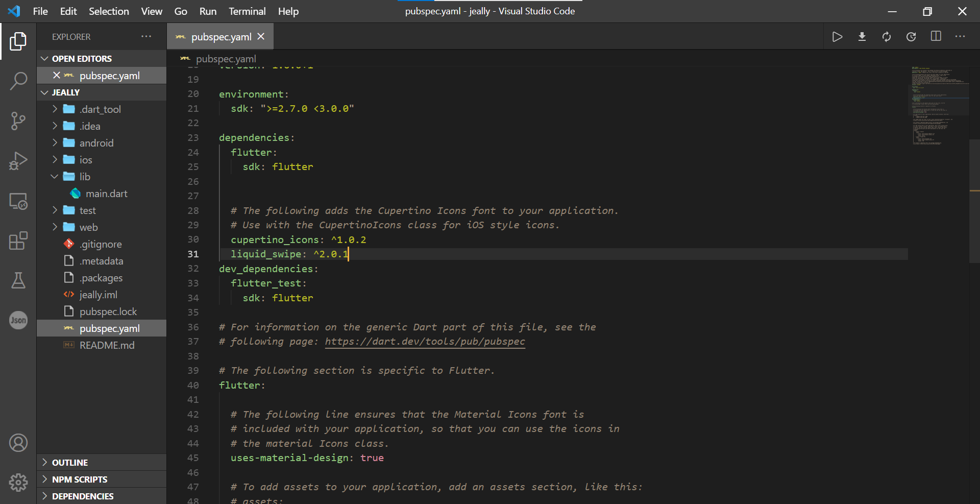980x504 pixels.
Task: Open the Selection menu
Action: (x=109, y=11)
